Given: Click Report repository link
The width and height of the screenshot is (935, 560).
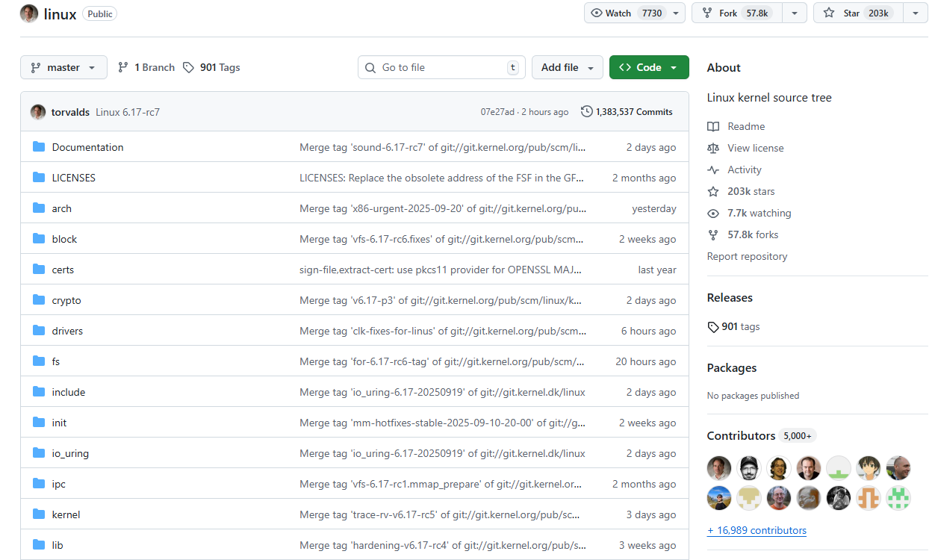Looking at the screenshot, I should (747, 256).
